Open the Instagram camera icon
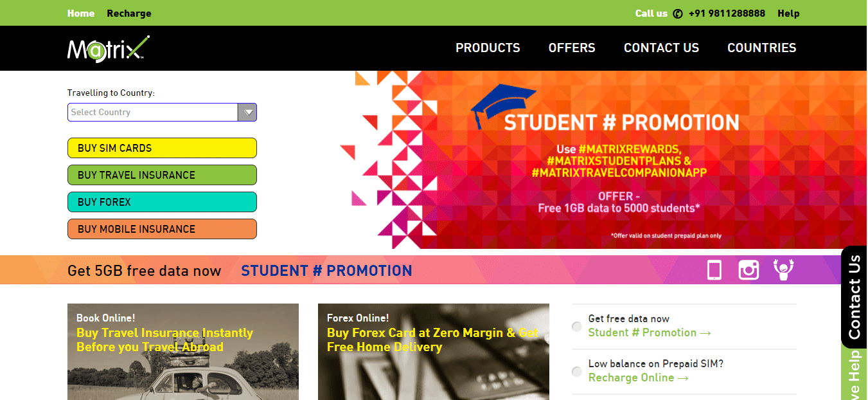 click(x=748, y=270)
